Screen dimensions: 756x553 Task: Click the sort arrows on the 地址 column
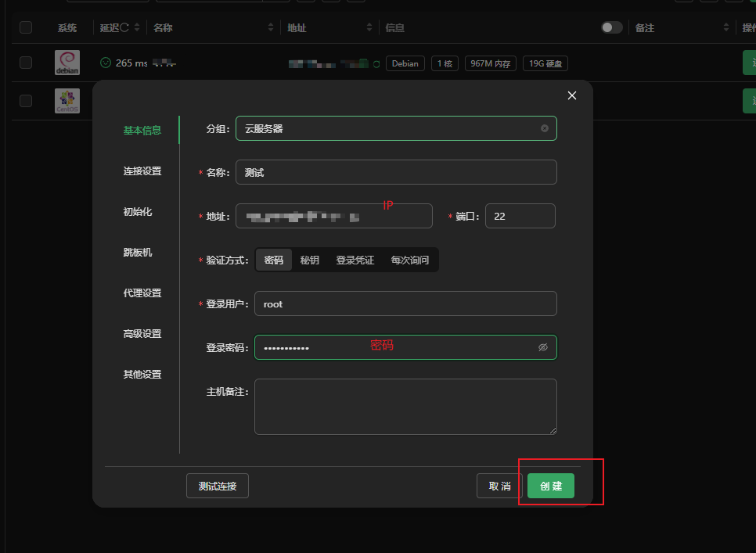click(369, 27)
